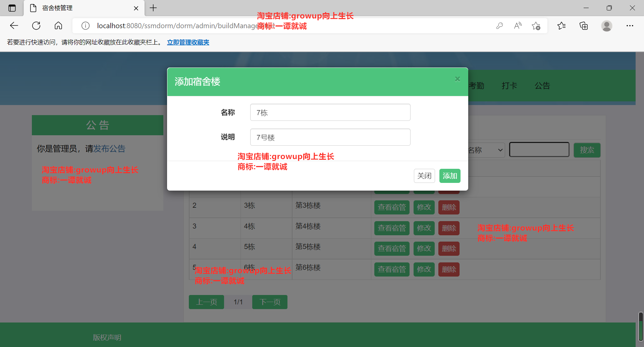Screen dimensions: 644x347
Task: Open a new tab with plus icon
Action: pyautogui.click(x=153, y=8)
